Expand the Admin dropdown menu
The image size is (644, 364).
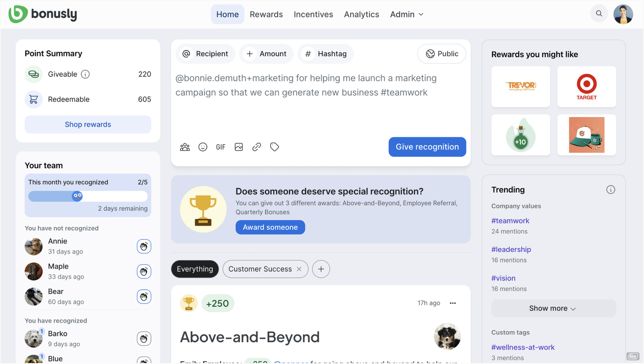click(x=407, y=14)
